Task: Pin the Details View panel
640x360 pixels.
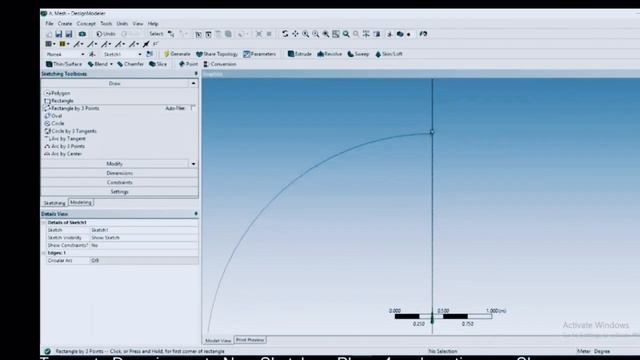Action: (x=196, y=214)
